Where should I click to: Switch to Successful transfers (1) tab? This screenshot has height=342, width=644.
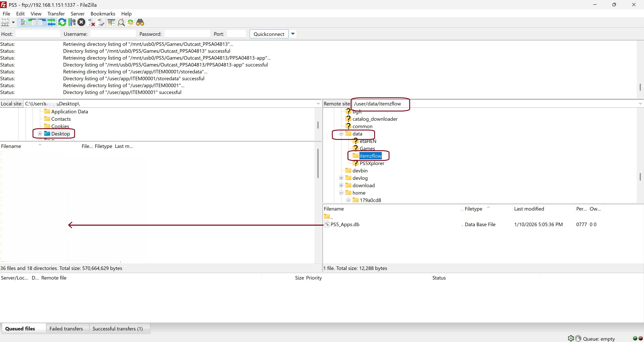pos(117,329)
